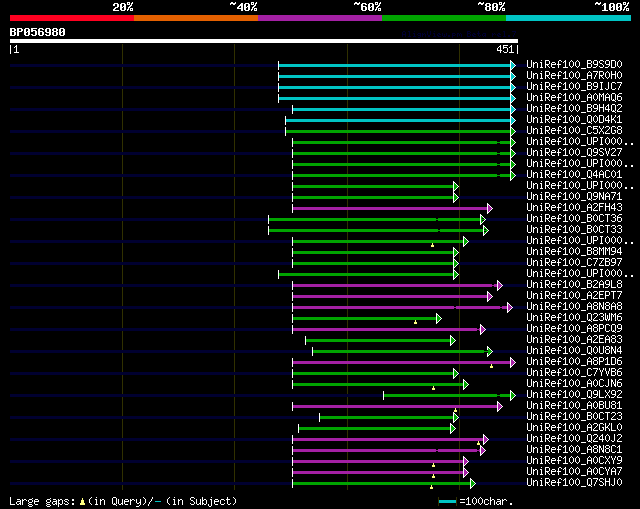Screen dimensions: 640x509
Task: Click the cyan ~100% segment of the color scale
Action: point(569,18)
